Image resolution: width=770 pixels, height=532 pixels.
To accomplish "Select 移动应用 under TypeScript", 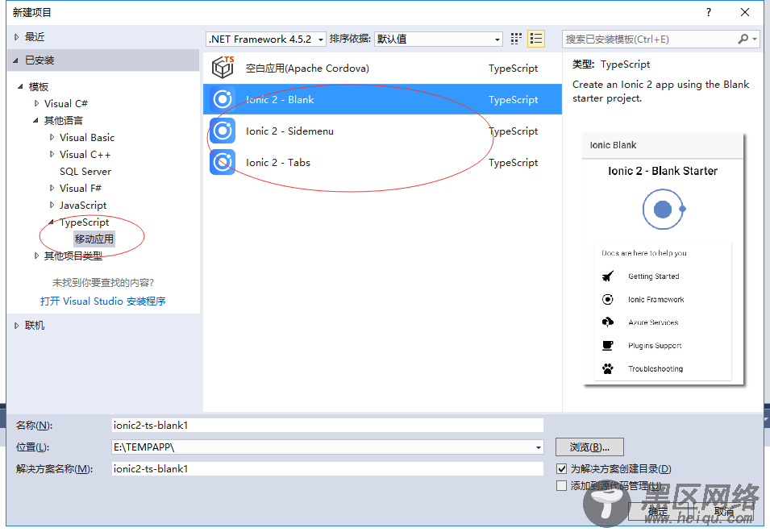I will tap(94, 239).
